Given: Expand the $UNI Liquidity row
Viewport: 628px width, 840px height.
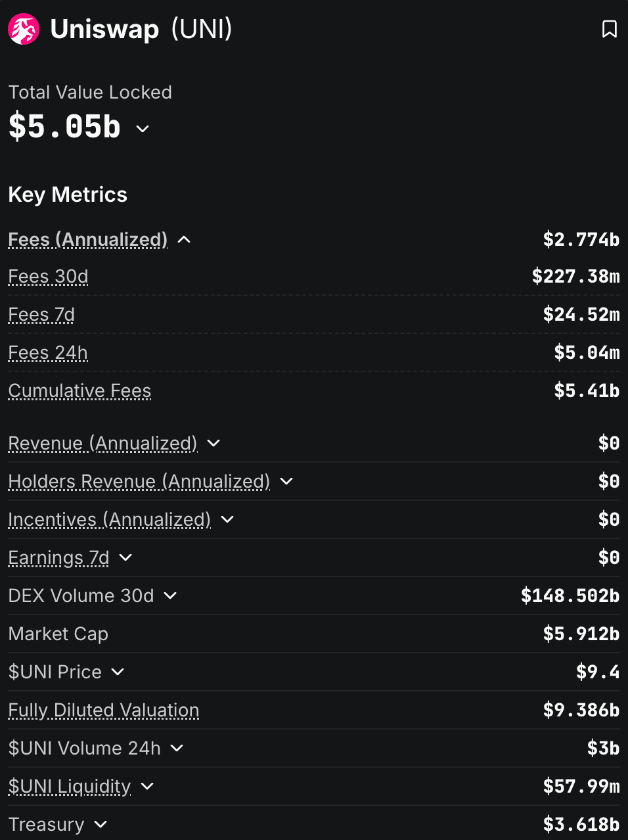Looking at the screenshot, I should coord(147,787).
